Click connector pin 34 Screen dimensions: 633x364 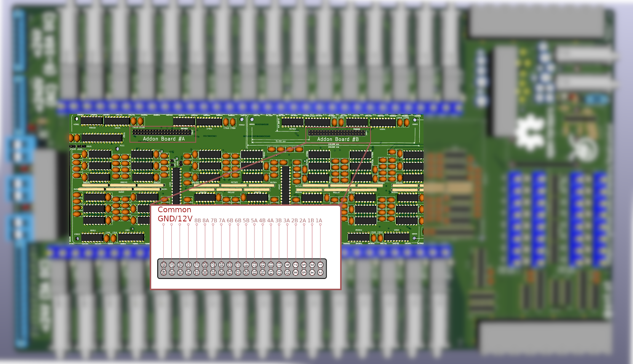(x=189, y=272)
